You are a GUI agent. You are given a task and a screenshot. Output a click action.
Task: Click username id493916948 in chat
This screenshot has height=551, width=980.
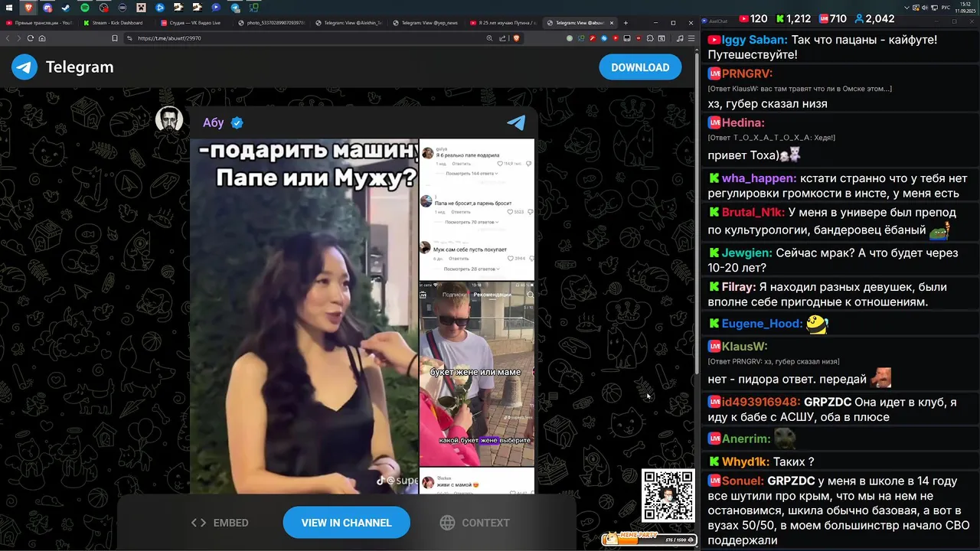click(761, 402)
